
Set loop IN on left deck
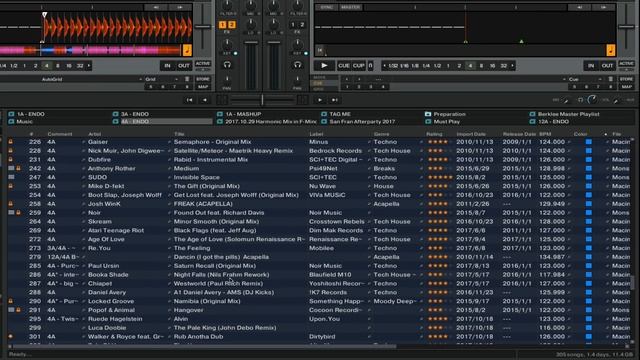point(167,66)
